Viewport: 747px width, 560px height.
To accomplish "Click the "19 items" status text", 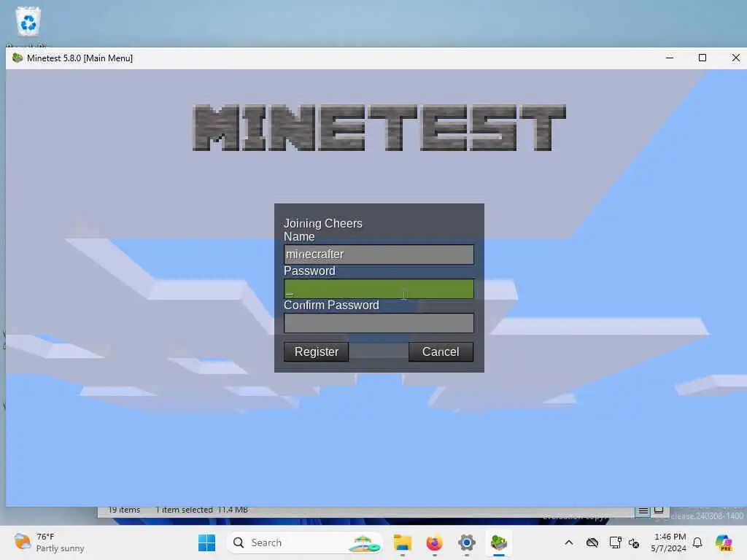I will coord(124,510).
